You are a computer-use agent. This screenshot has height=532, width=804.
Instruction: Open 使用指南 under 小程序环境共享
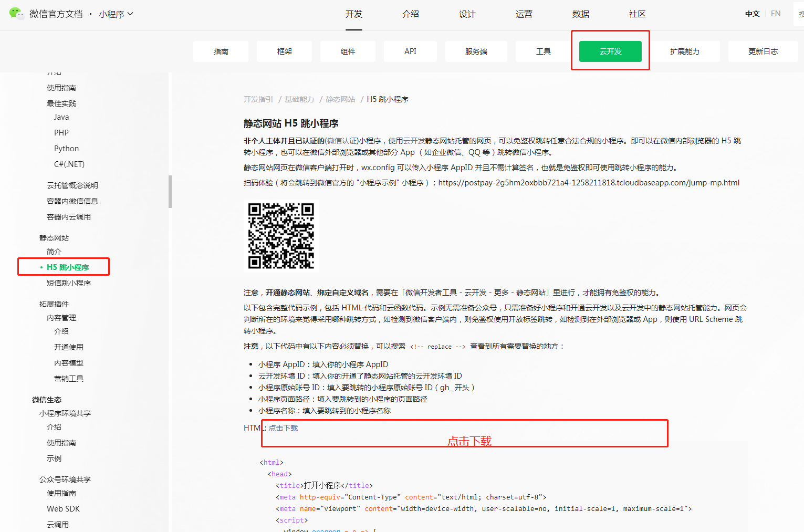(61, 443)
